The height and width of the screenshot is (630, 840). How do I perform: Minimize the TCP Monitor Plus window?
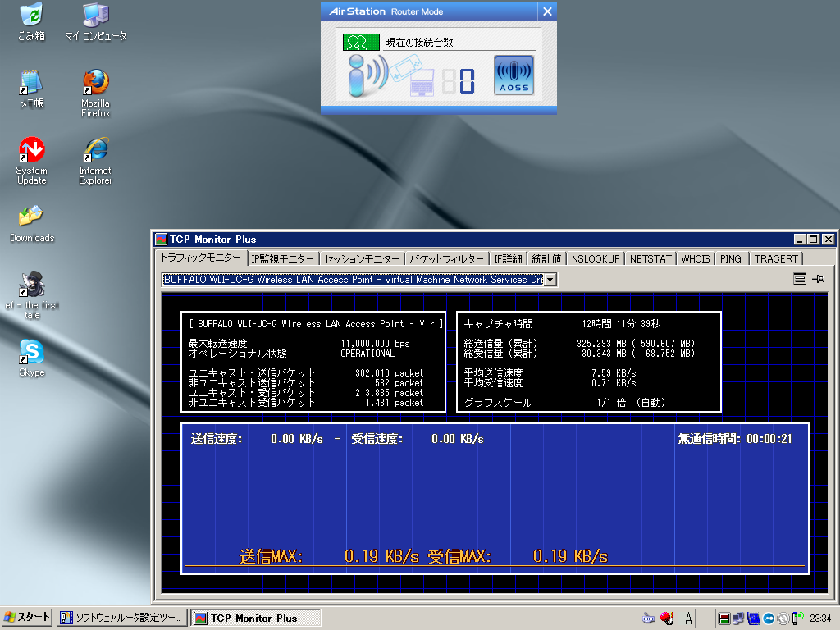click(x=800, y=240)
